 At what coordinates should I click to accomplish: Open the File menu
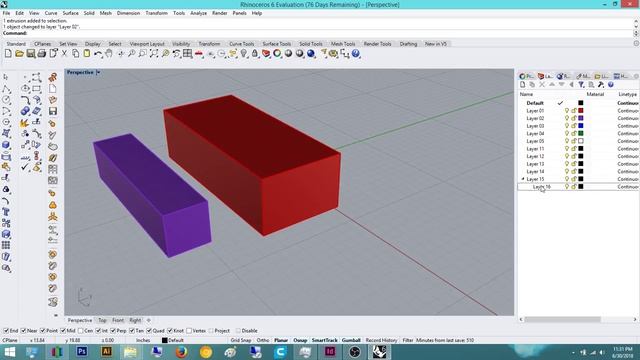7,13
